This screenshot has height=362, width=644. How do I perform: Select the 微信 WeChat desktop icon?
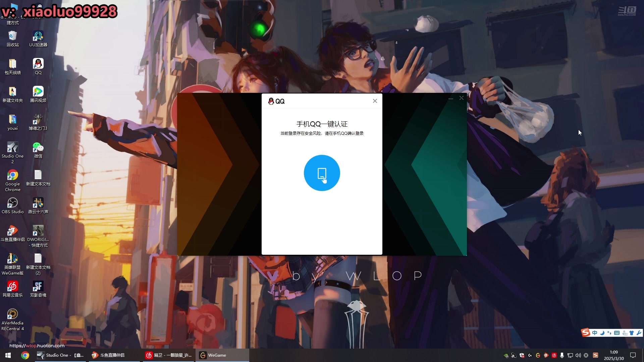(38, 150)
